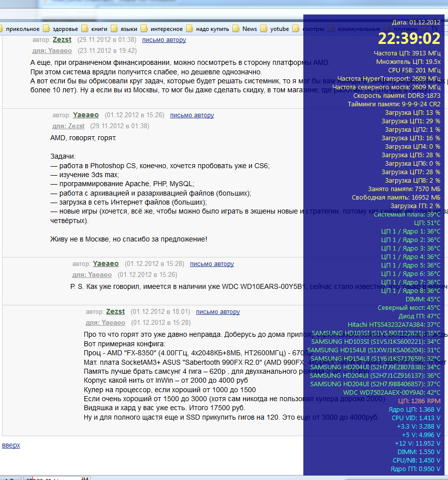Click письмо автору on the 01:38 post

164,40
